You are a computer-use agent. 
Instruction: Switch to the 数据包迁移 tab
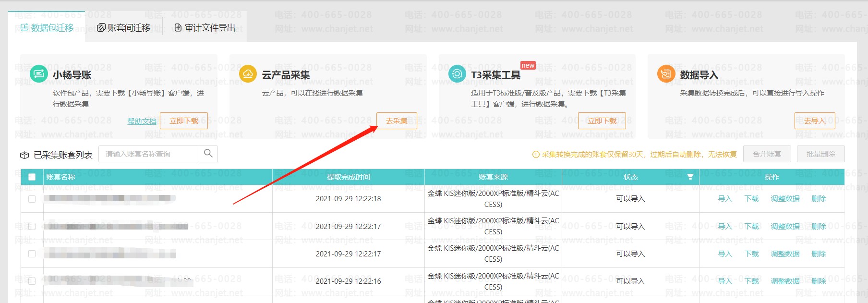pos(47,28)
